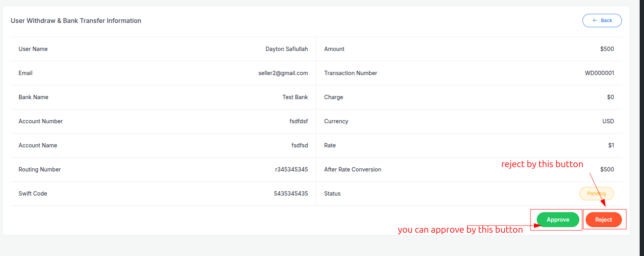Click the Transaction Number label
The image size is (644, 256).
click(351, 73)
